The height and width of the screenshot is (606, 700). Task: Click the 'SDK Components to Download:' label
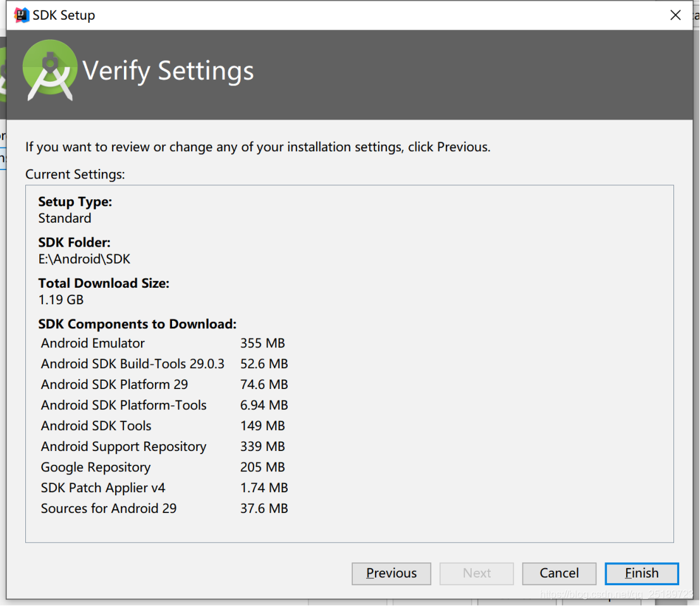pyautogui.click(x=137, y=324)
